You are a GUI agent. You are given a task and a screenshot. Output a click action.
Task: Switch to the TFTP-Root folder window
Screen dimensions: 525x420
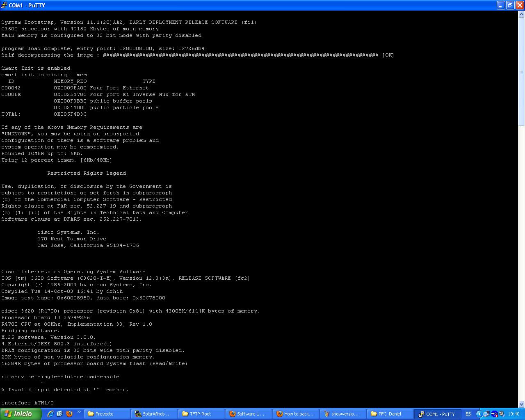pos(201,414)
